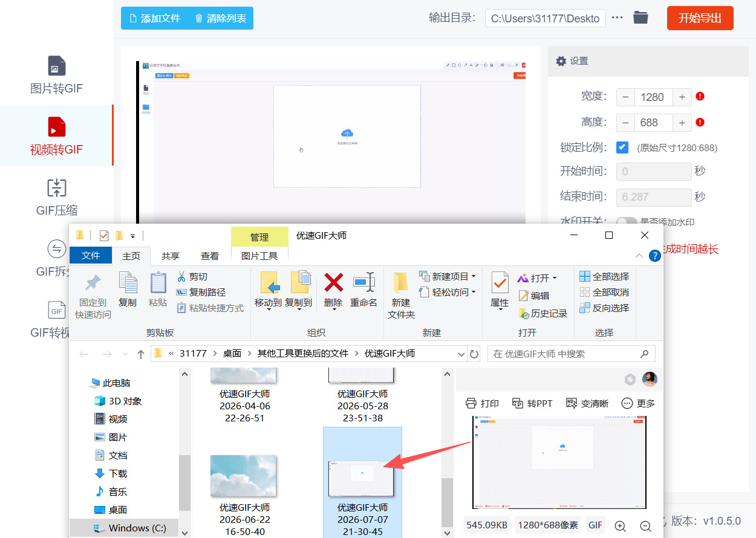
Task: Click 剪切 scissors in the ribbon
Action: click(192, 276)
